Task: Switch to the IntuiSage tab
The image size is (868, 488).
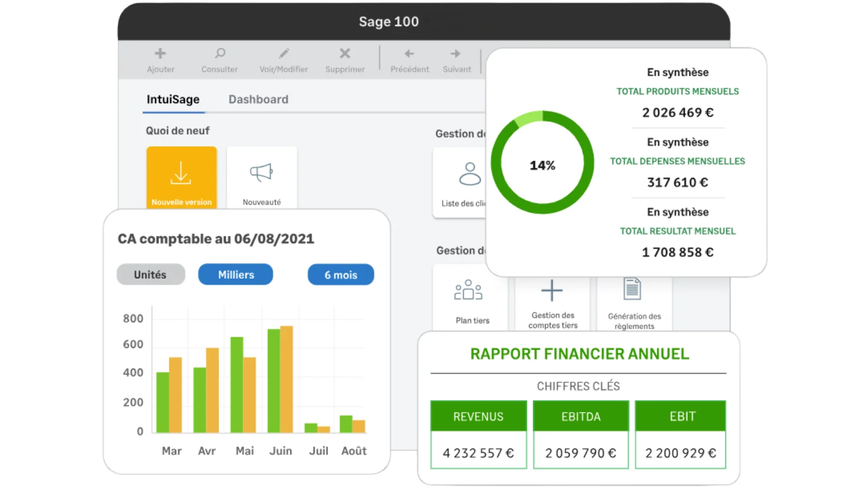Action: [173, 99]
